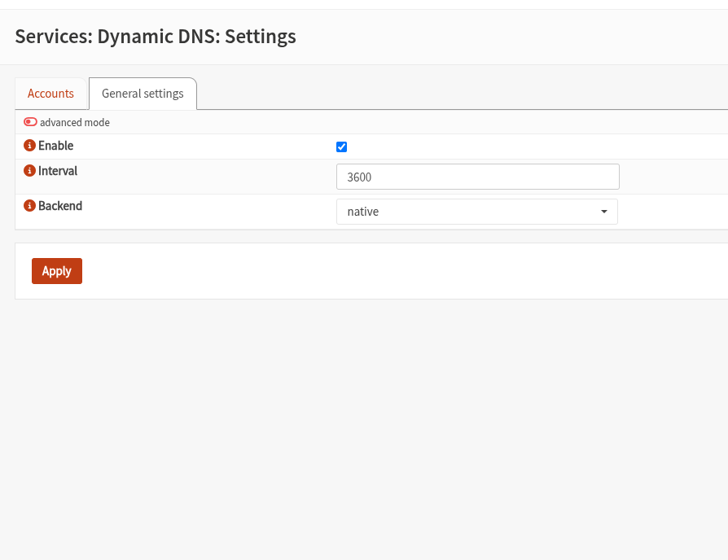Switch to the Accounts tab

coord(50,94)
